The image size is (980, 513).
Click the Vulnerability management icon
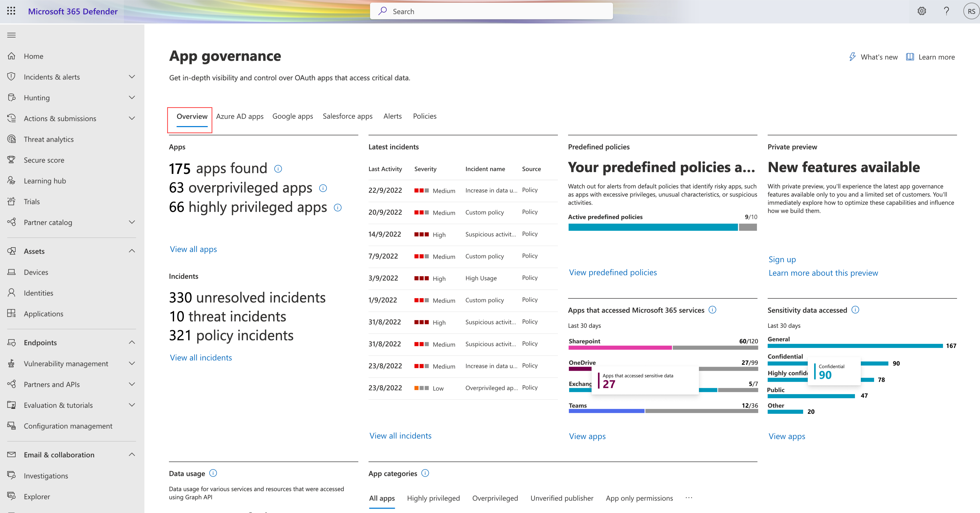(x=12, y=363)
